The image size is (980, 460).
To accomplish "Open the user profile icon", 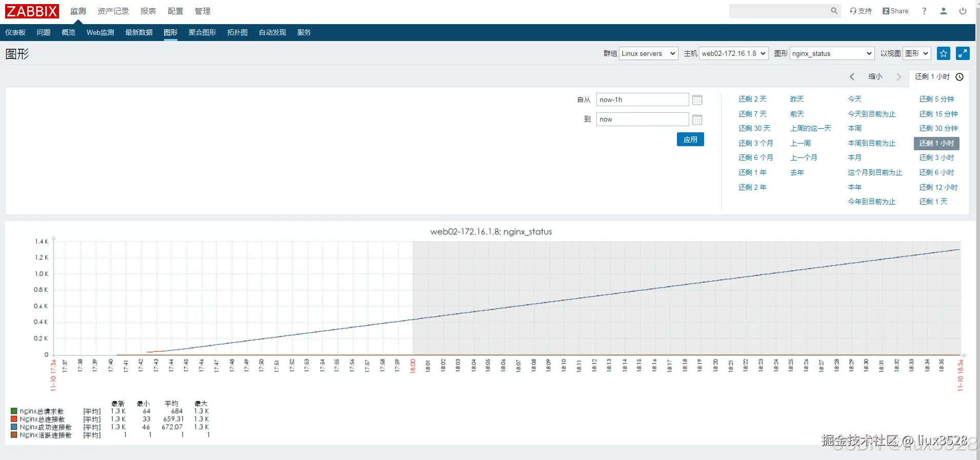I will (x=943, y=11).
